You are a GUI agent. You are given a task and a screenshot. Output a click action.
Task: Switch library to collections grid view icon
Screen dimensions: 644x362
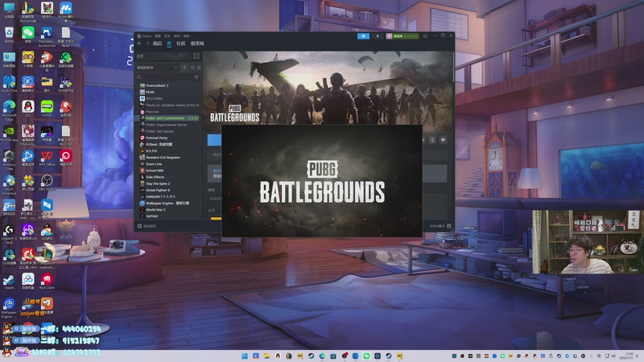[x=196, y=56]
